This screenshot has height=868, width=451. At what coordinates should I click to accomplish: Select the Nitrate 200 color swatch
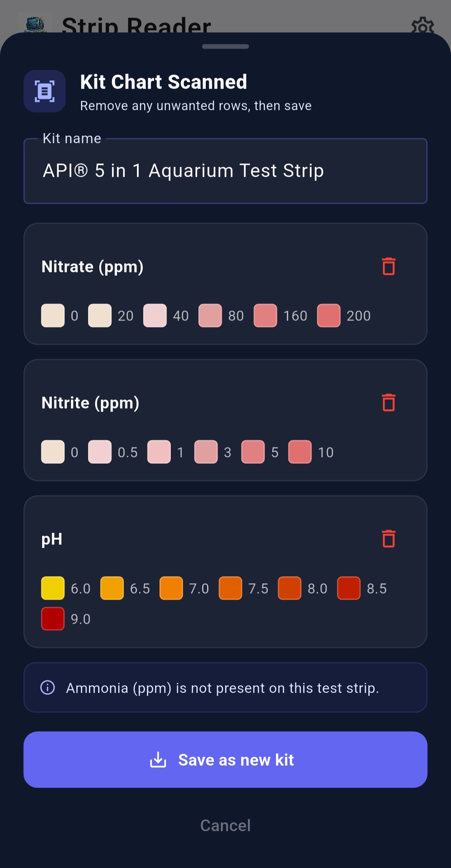[x=329, y=316]
